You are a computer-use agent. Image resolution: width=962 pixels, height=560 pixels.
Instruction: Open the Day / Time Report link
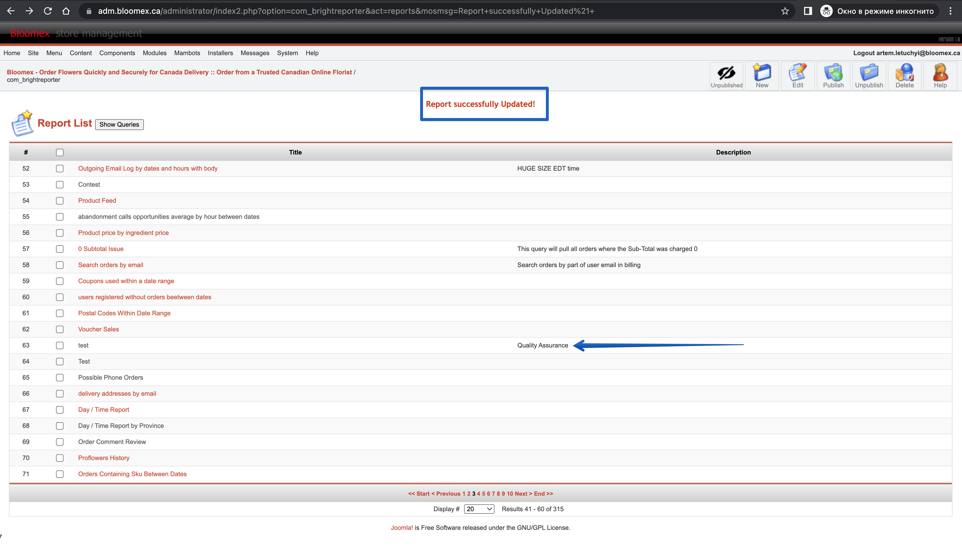pos(104,410)
